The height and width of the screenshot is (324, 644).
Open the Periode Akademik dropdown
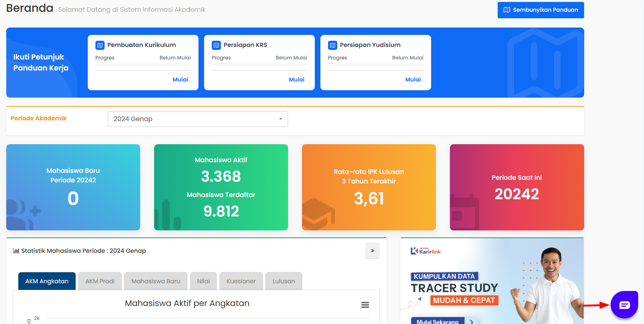pyautogui.click(x=197, y=119)
